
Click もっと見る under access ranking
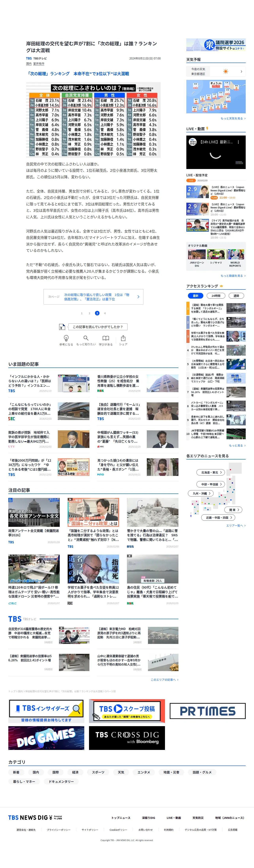click(237, 445)
